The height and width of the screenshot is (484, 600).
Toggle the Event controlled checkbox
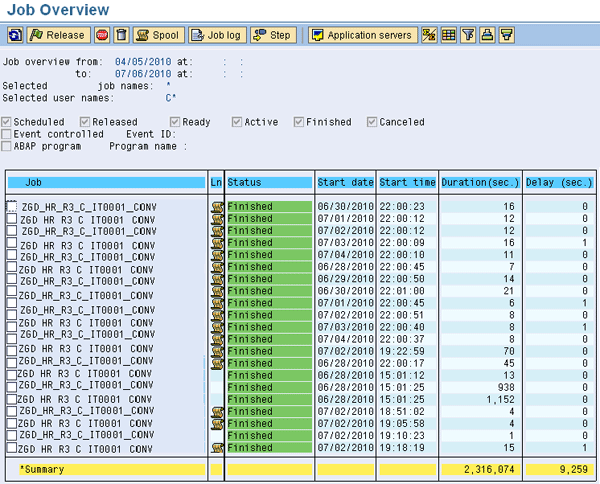(7, 133)
